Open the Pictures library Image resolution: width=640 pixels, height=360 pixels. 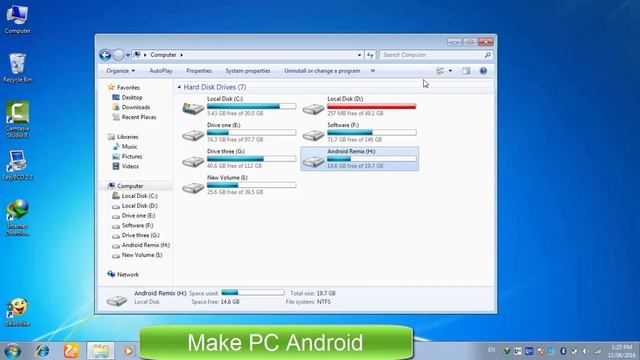tap(132, 156)
